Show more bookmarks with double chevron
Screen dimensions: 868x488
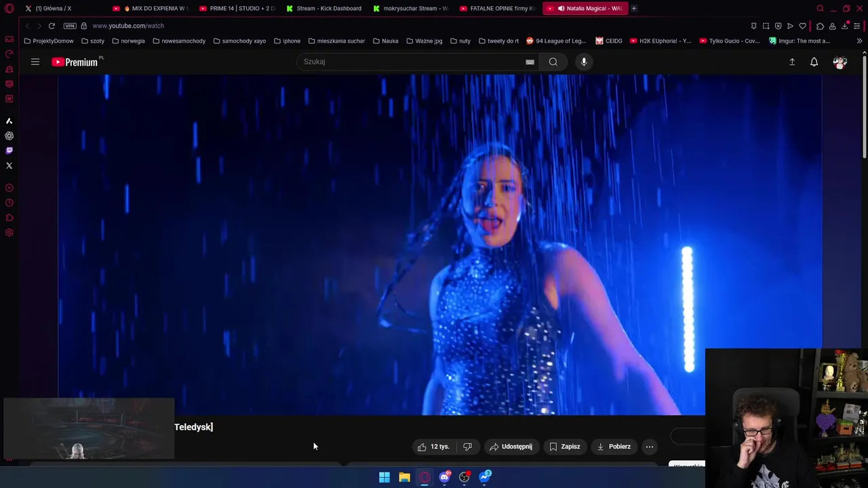pyautogui.click(x=859, y=41)
